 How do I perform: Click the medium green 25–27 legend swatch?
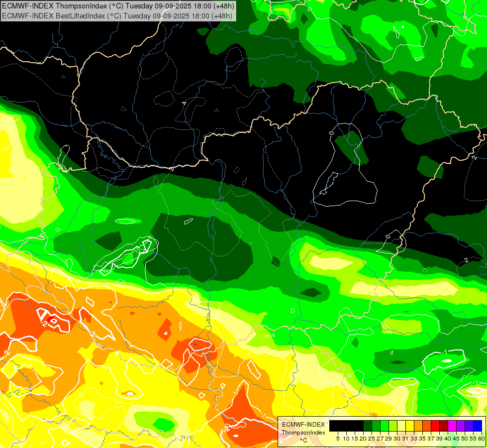[x=376, y=426]
